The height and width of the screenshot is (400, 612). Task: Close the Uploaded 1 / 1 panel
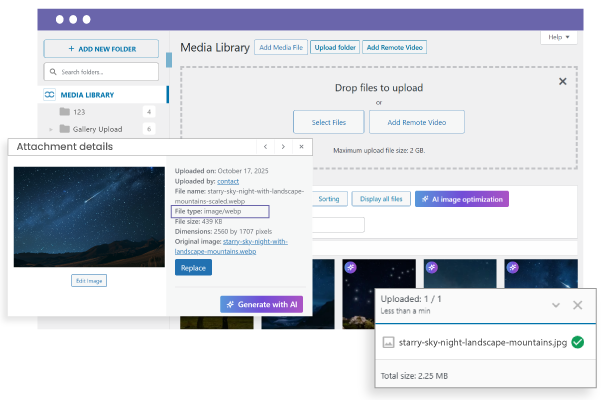tap(578, 305)
